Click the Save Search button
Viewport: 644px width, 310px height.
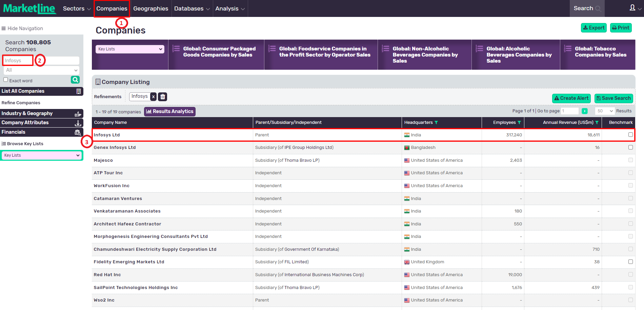(x=614, y=98)
